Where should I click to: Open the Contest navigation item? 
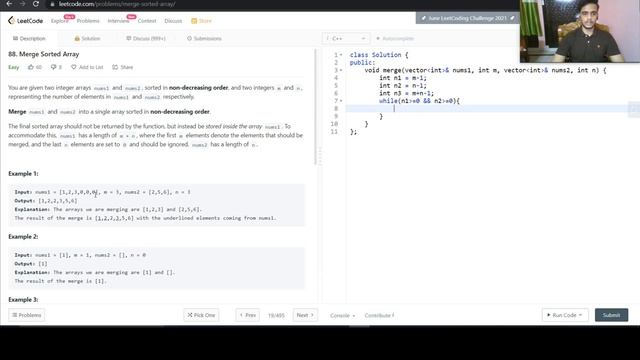(x=147, y=21)
